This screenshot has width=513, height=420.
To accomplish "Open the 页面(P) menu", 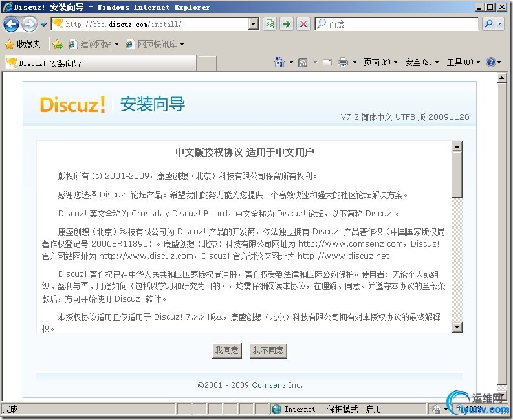I will coord(380,62).
